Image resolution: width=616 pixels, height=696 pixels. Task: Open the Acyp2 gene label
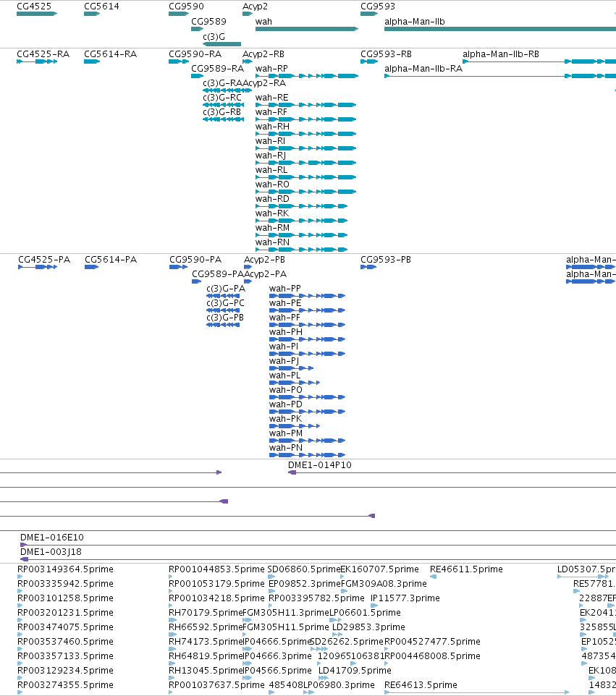click(255, 7)
